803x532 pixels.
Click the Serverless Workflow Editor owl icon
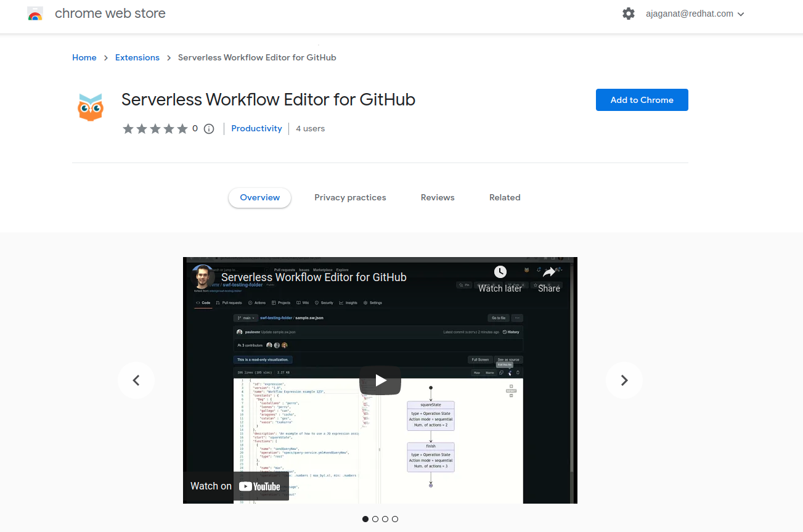coord(91,106)
